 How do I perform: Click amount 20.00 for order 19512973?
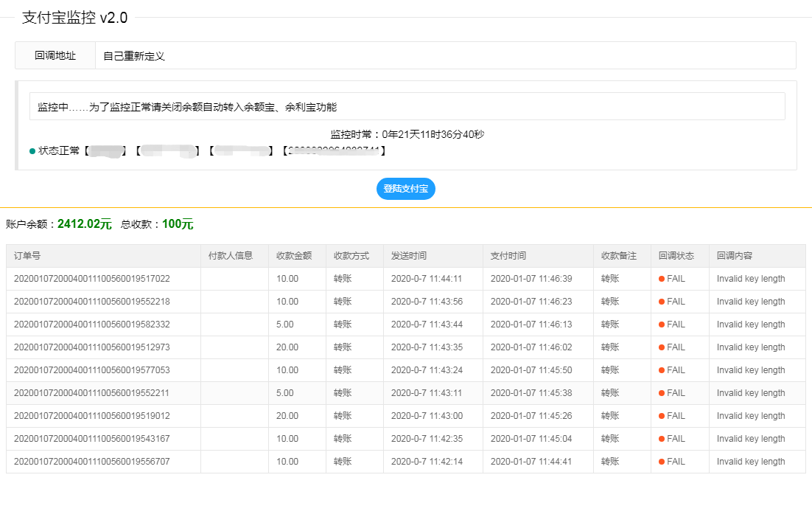click(x=287, y=347)
